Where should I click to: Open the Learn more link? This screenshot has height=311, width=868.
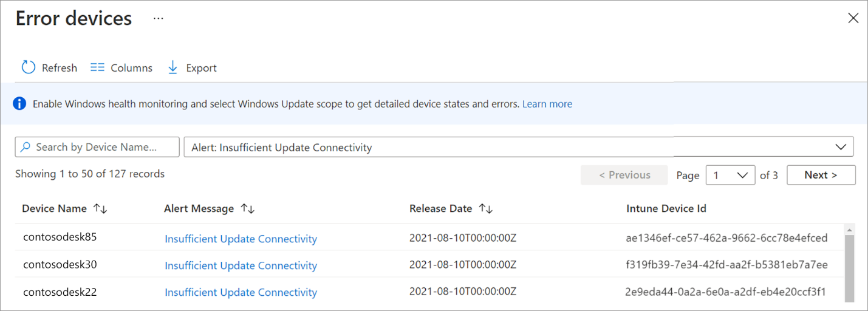(547, 104)
